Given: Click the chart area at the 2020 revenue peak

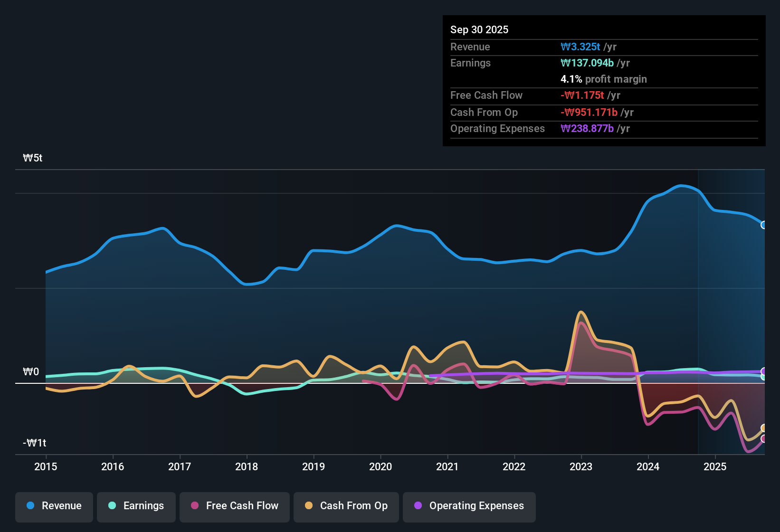Looking at the screenshot, I should pos(396,226).
